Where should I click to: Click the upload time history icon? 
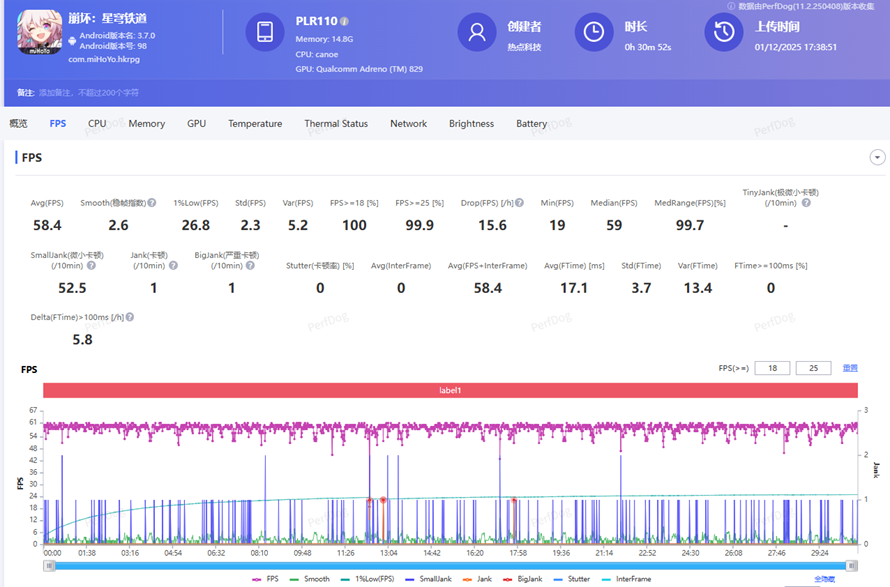tap(724, 32)
